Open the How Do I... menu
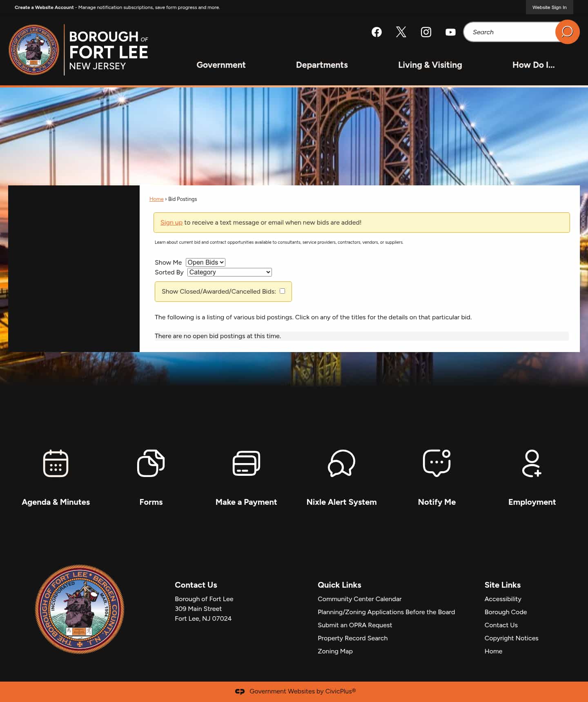This screenshot has height=702, width=588. (x=533, y=65)
